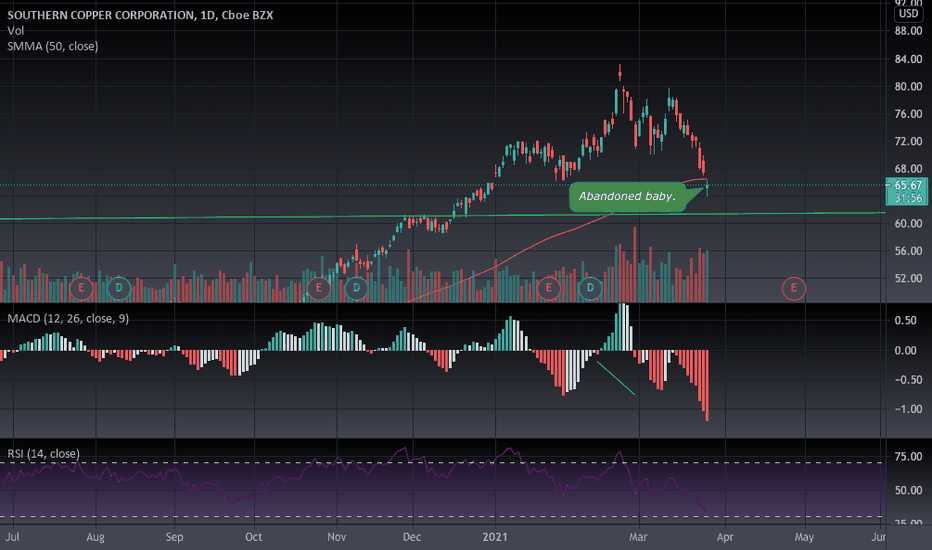932x550 pixels.
Task: Click the 80.00 price axis label
Action: pyautogui.click(x=908, y=86)
